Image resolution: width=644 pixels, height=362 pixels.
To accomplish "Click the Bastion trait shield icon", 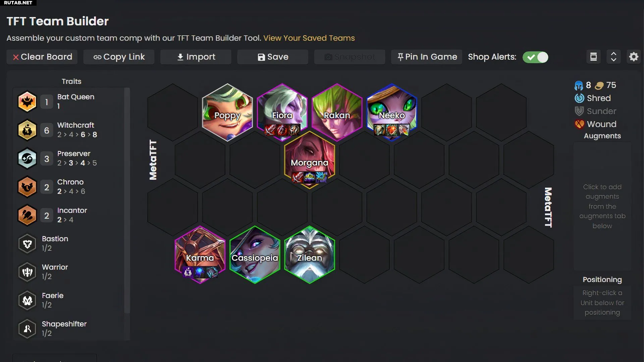I will 27,244.
